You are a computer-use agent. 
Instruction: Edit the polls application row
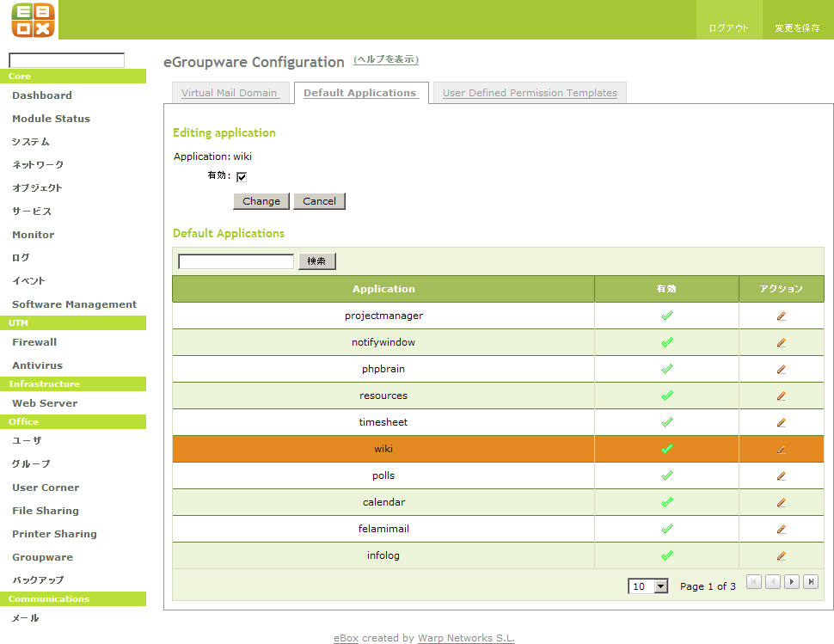(781, 476)
